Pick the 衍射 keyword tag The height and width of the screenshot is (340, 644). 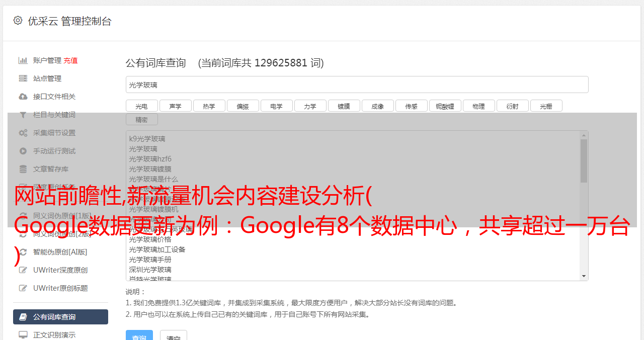[512, 106]
